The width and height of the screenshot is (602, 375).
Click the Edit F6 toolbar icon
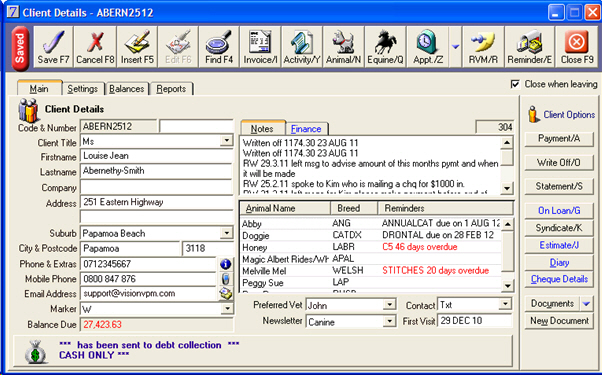pyautogui.click(x=178, y=47)
